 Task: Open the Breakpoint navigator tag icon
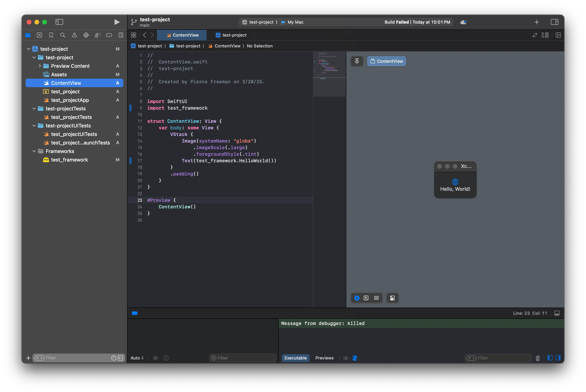click(109, 35)
